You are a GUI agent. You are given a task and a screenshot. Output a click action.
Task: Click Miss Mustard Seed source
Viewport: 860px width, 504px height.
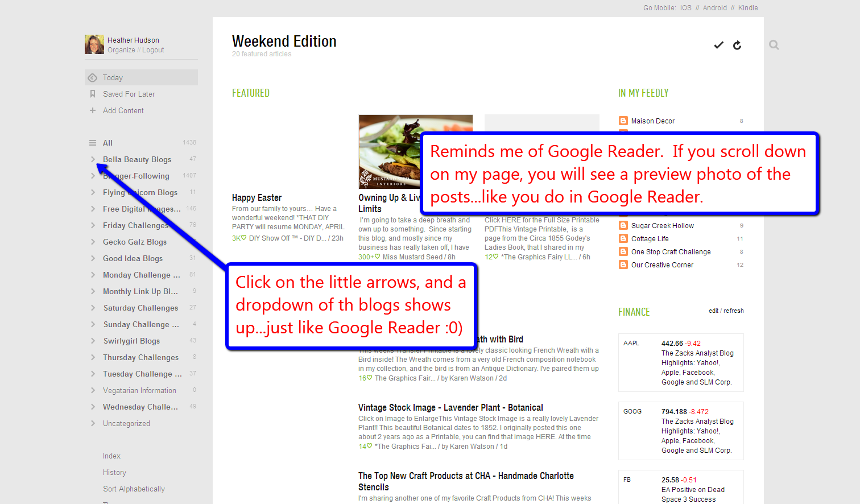412,257
